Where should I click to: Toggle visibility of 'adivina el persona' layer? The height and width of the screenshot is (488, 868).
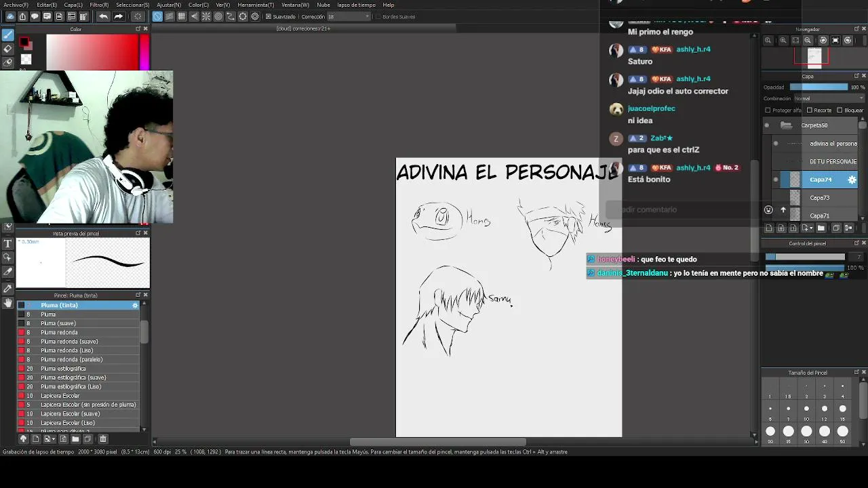click(x=776, y=144)
